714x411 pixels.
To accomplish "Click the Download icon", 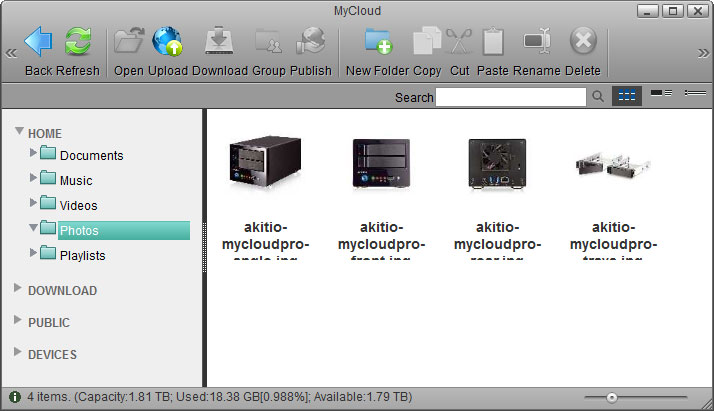I will [x=219, y=42].
